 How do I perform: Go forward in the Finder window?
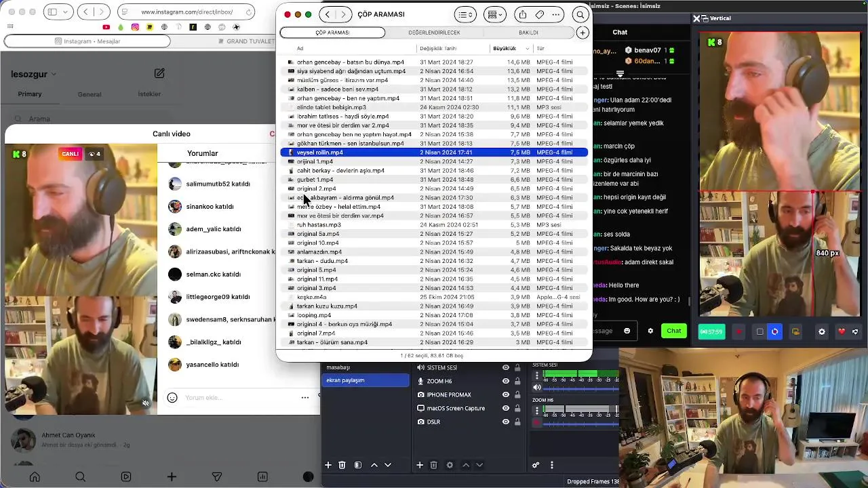pos(344,14)
